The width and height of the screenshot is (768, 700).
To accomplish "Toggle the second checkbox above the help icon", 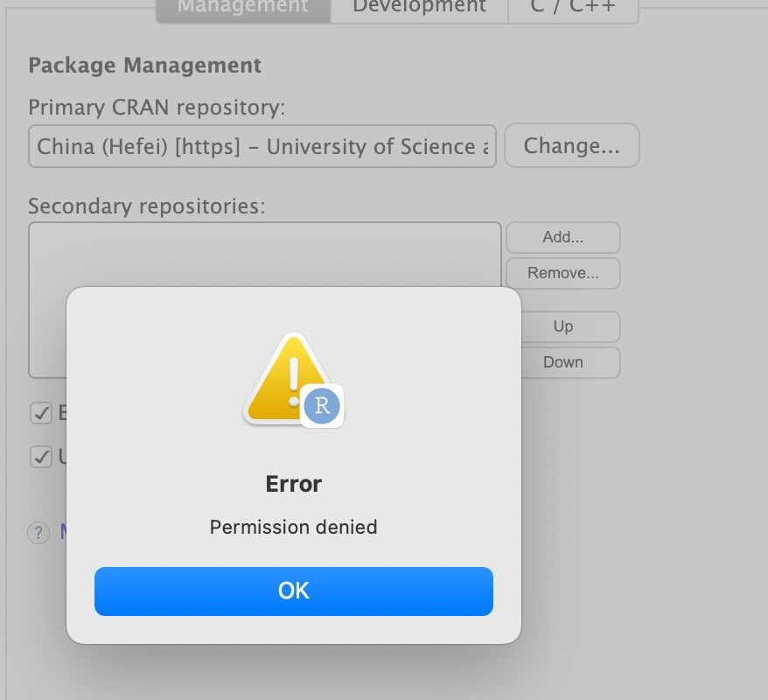I will click(40, 456).
